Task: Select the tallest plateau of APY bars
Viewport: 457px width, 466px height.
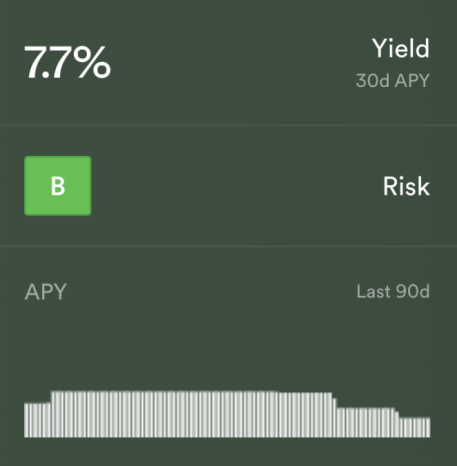Action: (x=165, y=414)
